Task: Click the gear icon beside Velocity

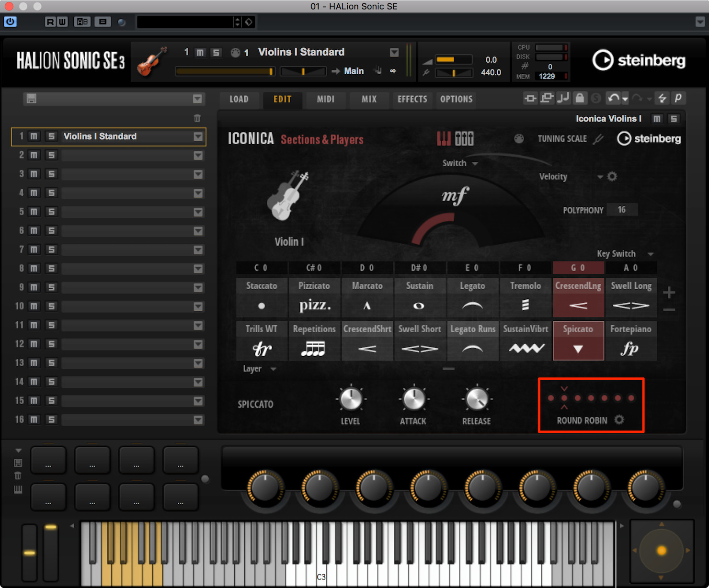Action: point(612,176)
